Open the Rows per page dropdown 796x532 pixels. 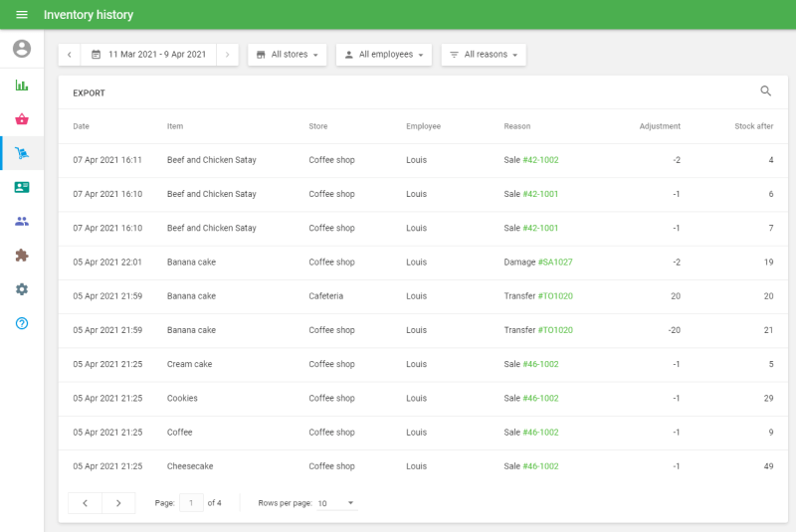click(x=336, y=503)
